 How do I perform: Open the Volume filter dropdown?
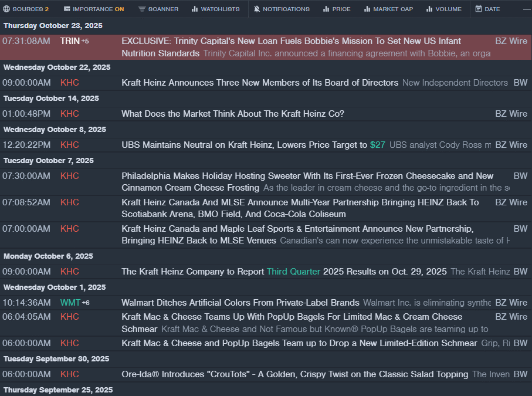(x=444, y=9)
